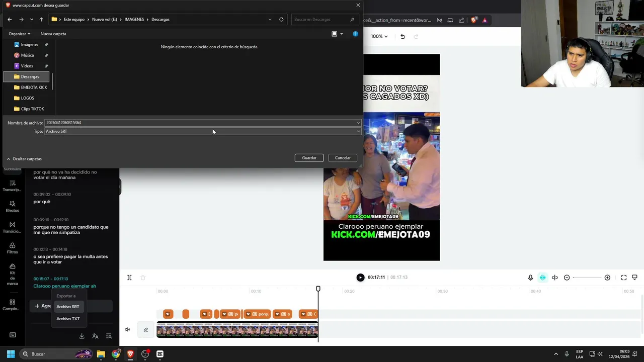This screenshot has height=362, width=644.
Task: Click the Cancelar button
Action: (x=343, y=158)
